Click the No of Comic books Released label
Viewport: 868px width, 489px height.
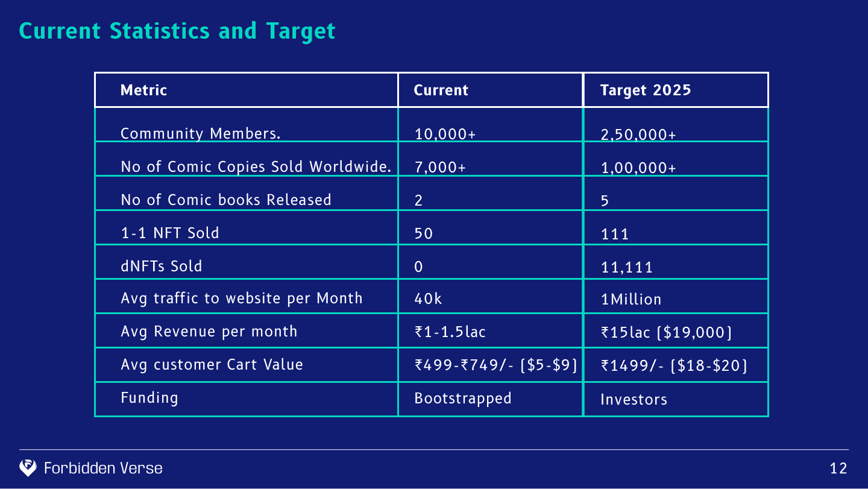click(x=226, y=200)
